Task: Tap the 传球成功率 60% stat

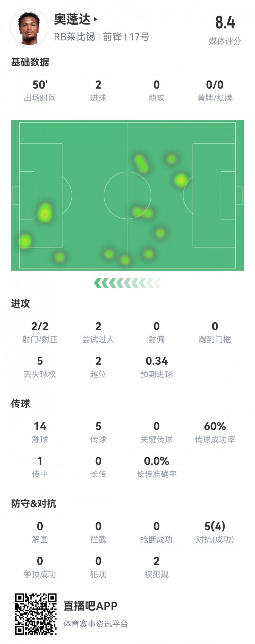Action: (215, 426)
